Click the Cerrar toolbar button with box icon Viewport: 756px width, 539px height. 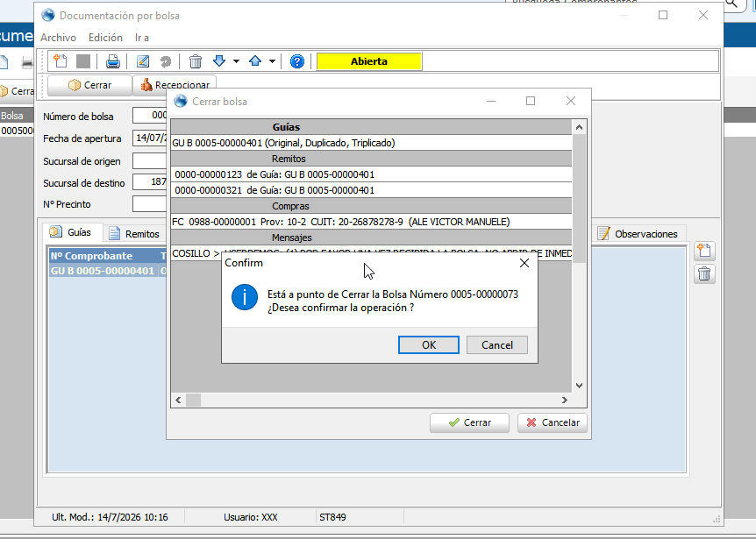click(x=89, y=85)
